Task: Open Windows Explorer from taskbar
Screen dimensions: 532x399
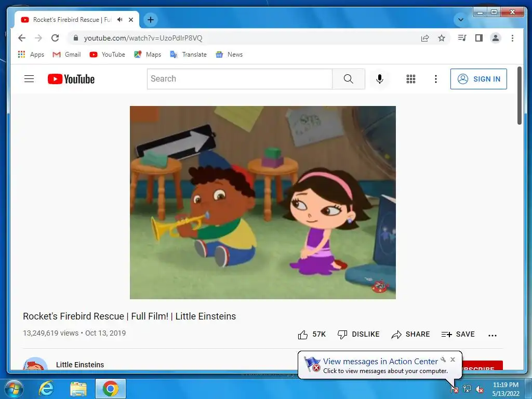Action: pyautogui.click(x=78, y=389)
